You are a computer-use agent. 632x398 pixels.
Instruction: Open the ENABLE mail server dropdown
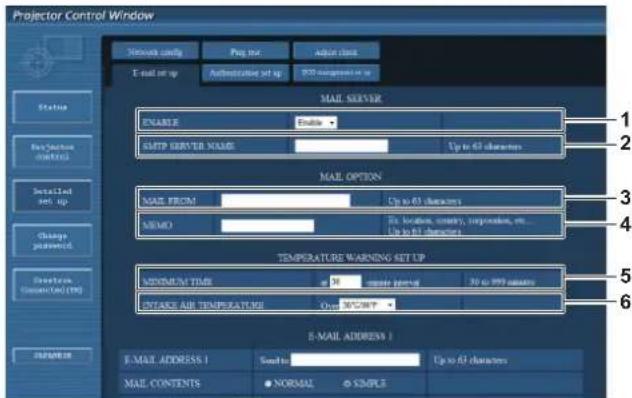[316, 122]
